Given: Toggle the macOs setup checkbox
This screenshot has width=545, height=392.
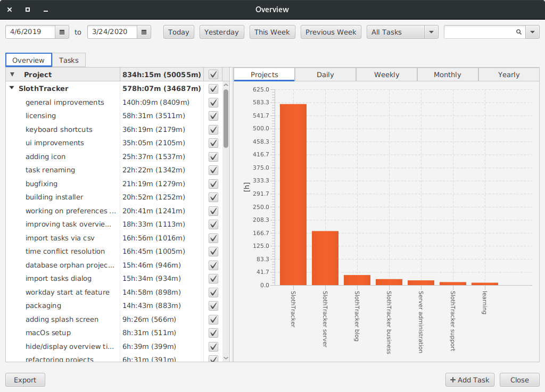Looking at the screenshot, I should click(x=213, y=332).
